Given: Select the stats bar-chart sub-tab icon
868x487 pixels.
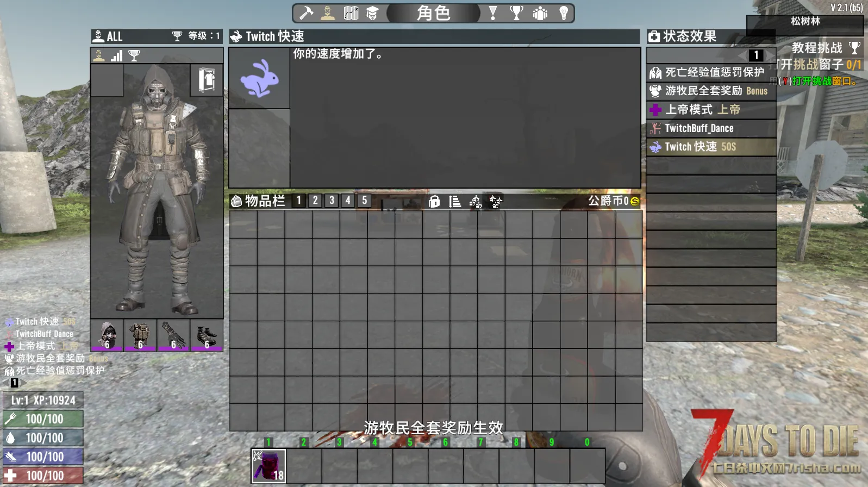Looking at the screenshot, I should (x=116, y=55).
